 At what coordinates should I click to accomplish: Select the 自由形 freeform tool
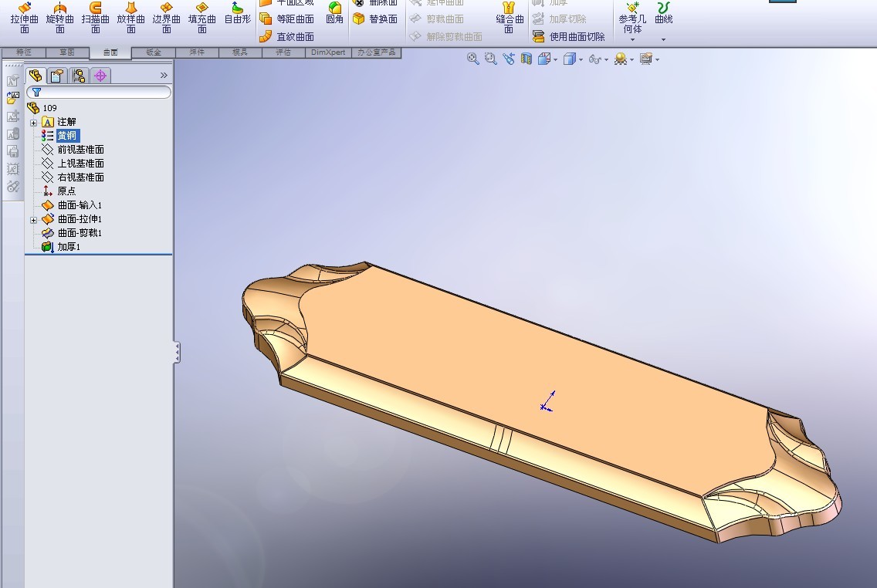tap(238, 13)
